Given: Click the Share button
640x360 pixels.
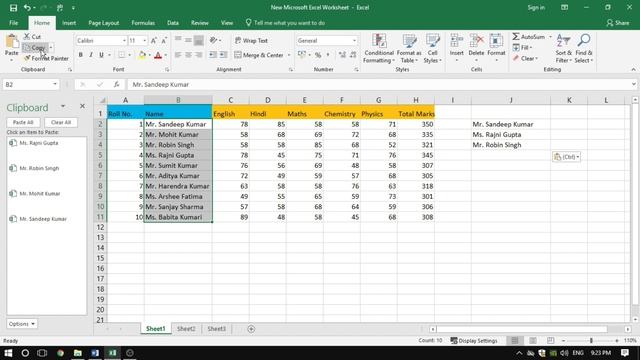Looking at the screenshot, I should tap(618, 23).
